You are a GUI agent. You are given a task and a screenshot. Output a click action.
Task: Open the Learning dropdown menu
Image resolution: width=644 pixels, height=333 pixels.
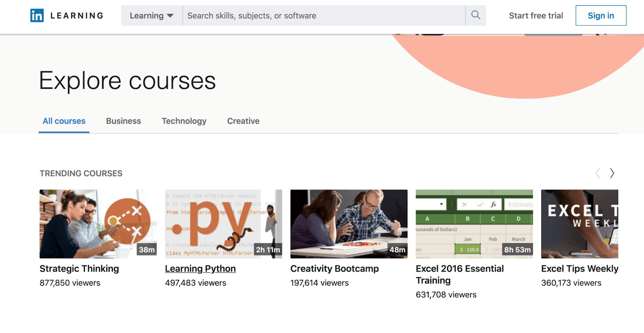point(151,15)
